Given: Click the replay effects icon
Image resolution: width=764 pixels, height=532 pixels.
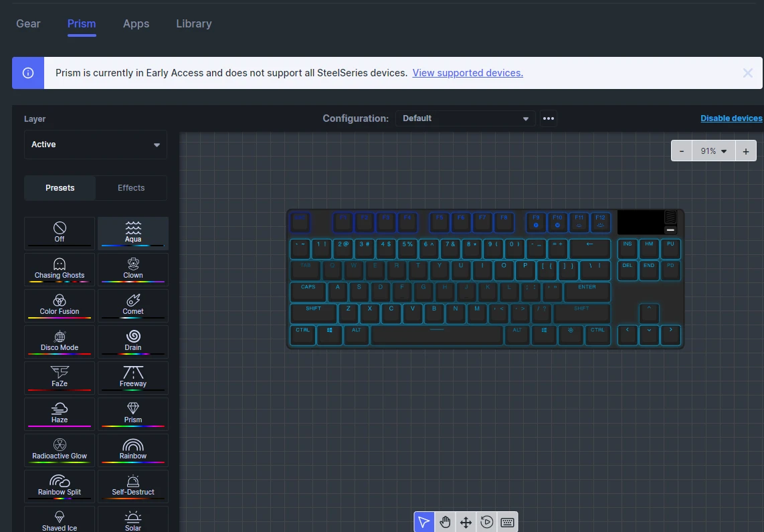Looking at the screenshot, I should coord(487,522).
